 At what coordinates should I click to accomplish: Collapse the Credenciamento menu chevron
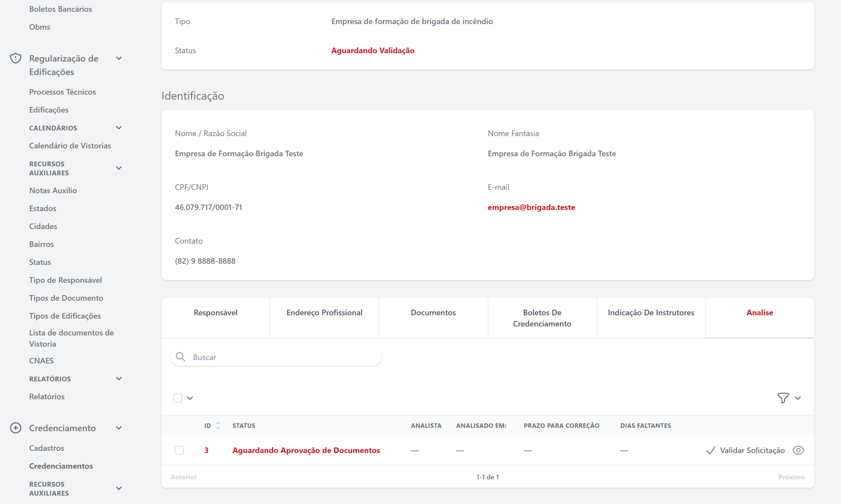(119, 428)
